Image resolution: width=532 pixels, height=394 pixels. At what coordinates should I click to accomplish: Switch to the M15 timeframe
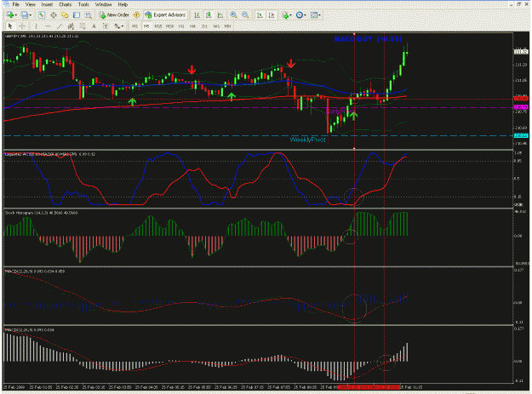pyautogui.click(x=158, y=26)
